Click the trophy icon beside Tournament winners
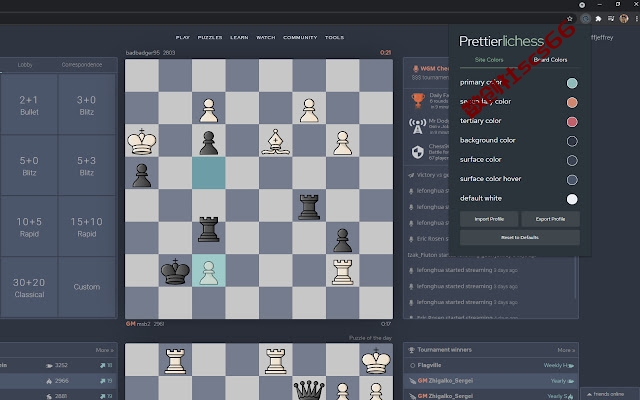 [411, 350]
